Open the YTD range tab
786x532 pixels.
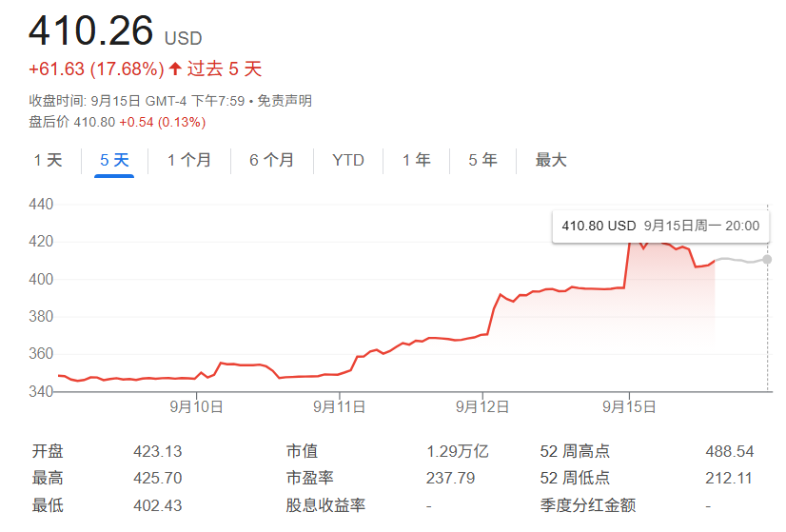coord(348,161)
